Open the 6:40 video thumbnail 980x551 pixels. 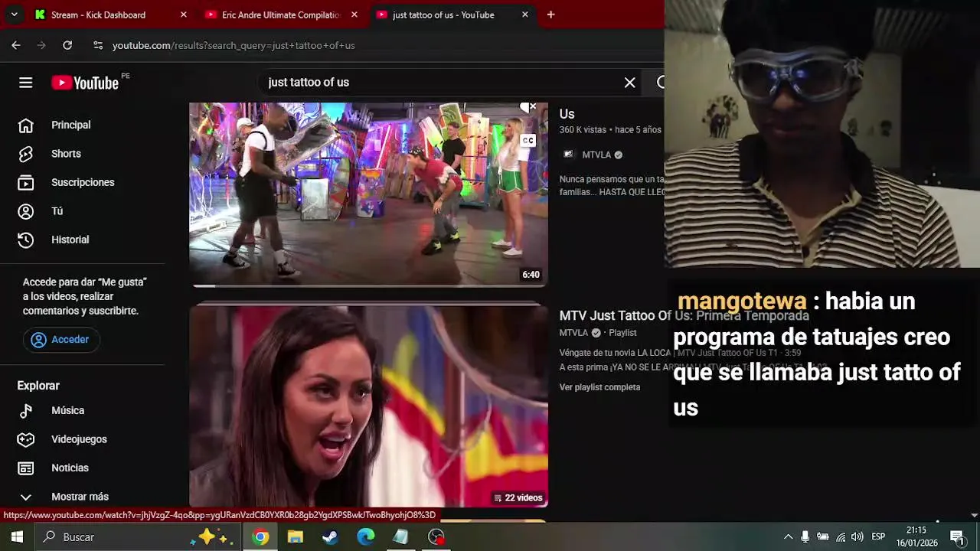pos(368,194)
